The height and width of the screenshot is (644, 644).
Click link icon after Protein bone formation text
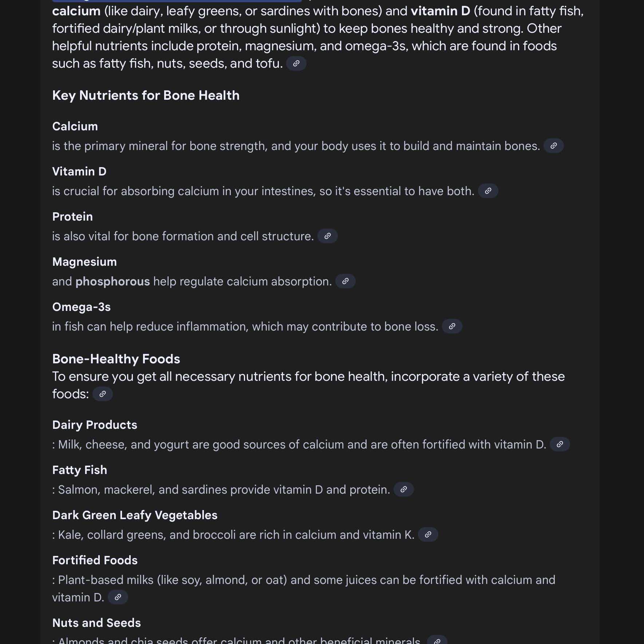(x=327, y=236)
